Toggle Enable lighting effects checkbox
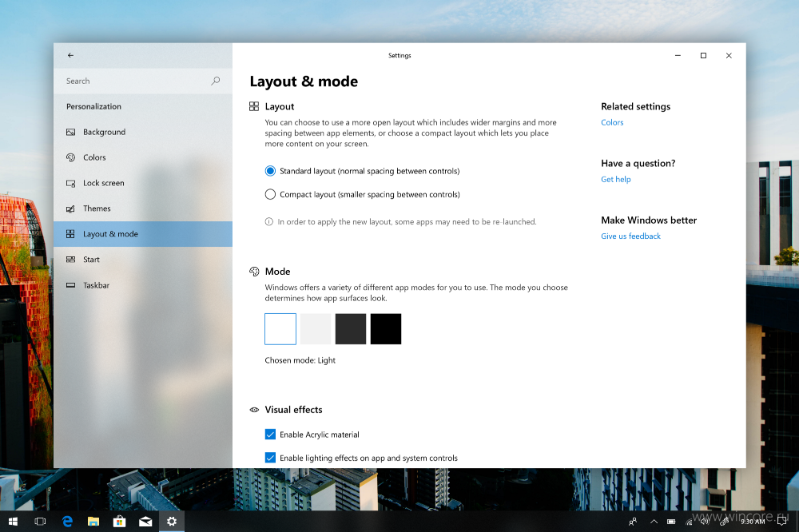Viewport: 799px width, 532px height. [270, 458]
